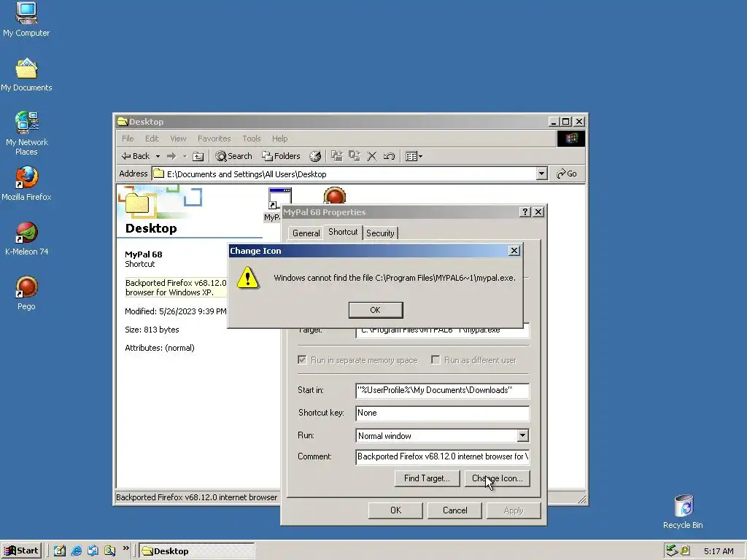
Task: Click Change Icon button
Action: [497, 478]
